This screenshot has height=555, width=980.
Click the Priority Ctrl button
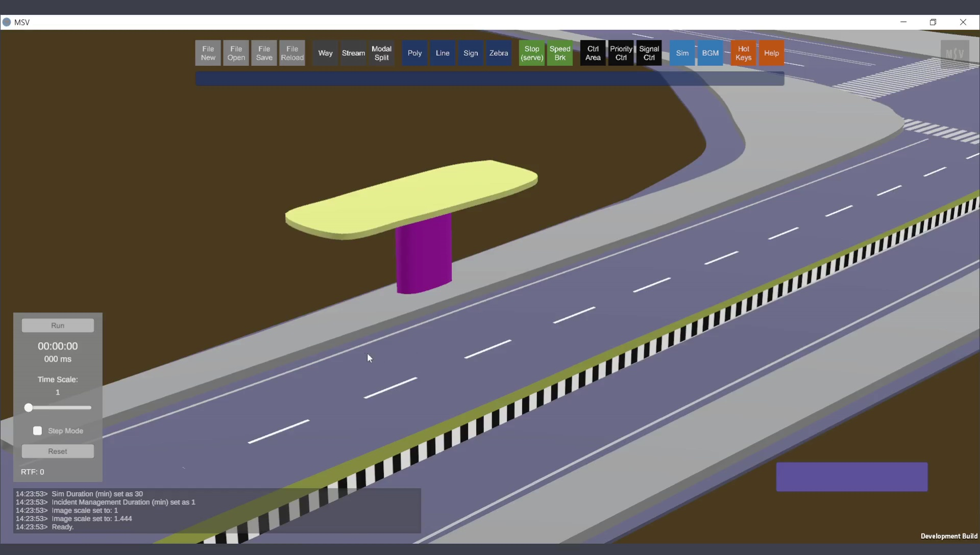(x=621, y=53)
